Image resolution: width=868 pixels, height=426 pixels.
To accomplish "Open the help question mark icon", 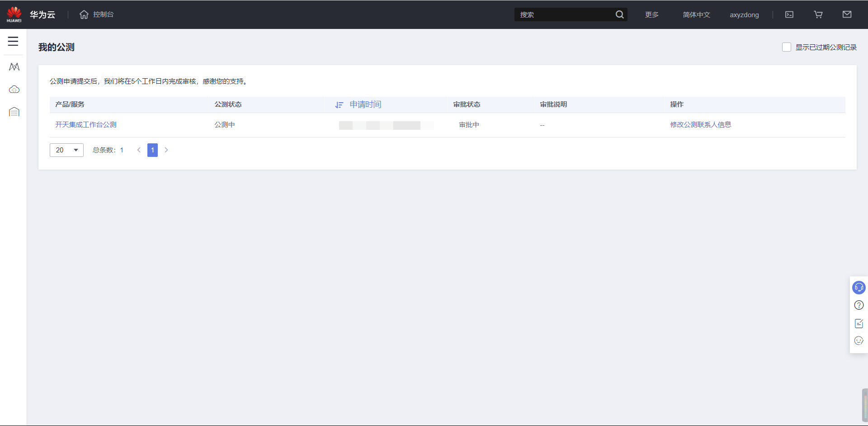I will 859,305.
